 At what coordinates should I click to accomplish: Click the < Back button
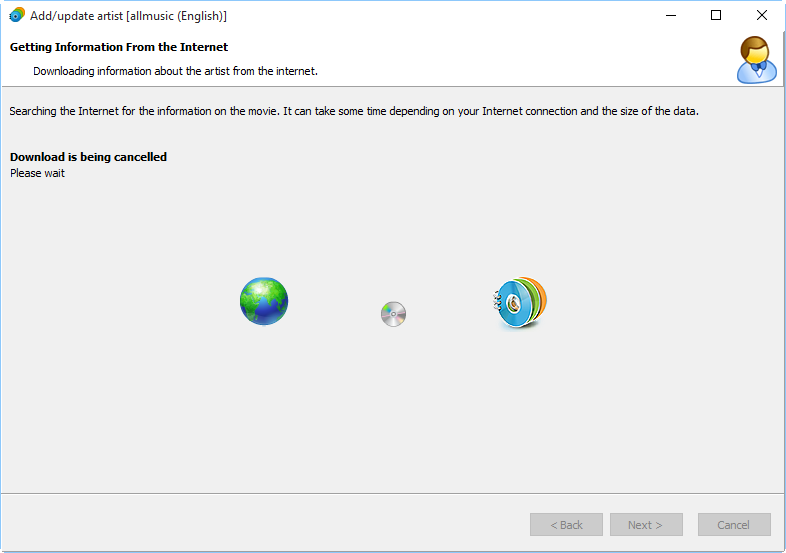click(566, 524)
